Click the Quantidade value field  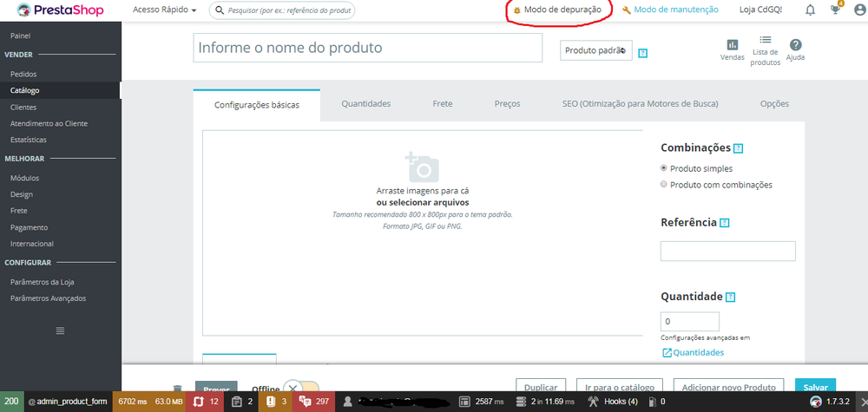point(690,321)
